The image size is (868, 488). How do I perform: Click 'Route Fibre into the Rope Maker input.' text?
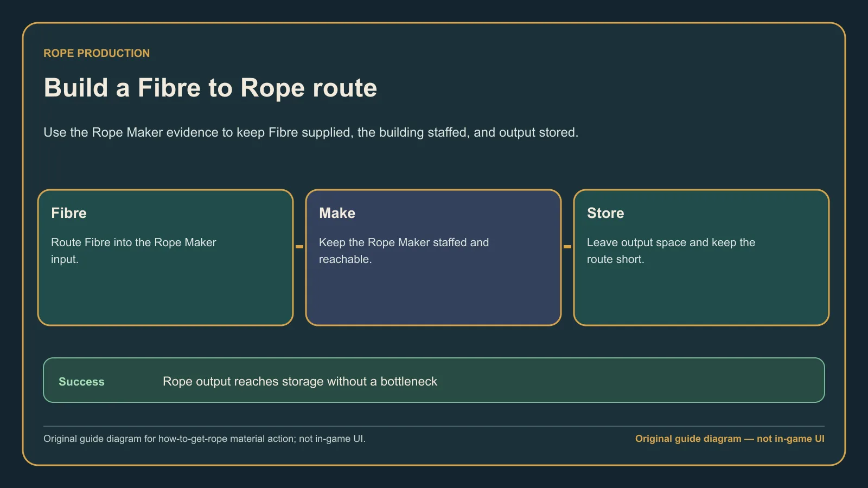133,251
